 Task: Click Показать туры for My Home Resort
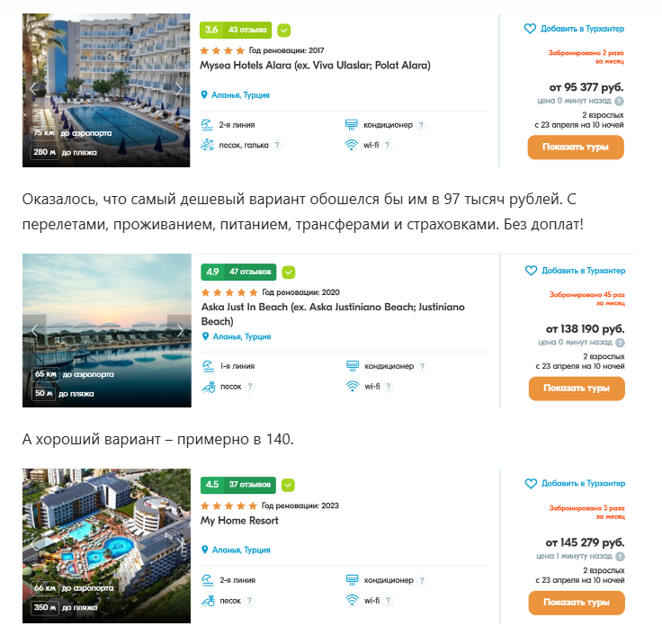pyautogui.click(x=576, y=603)
